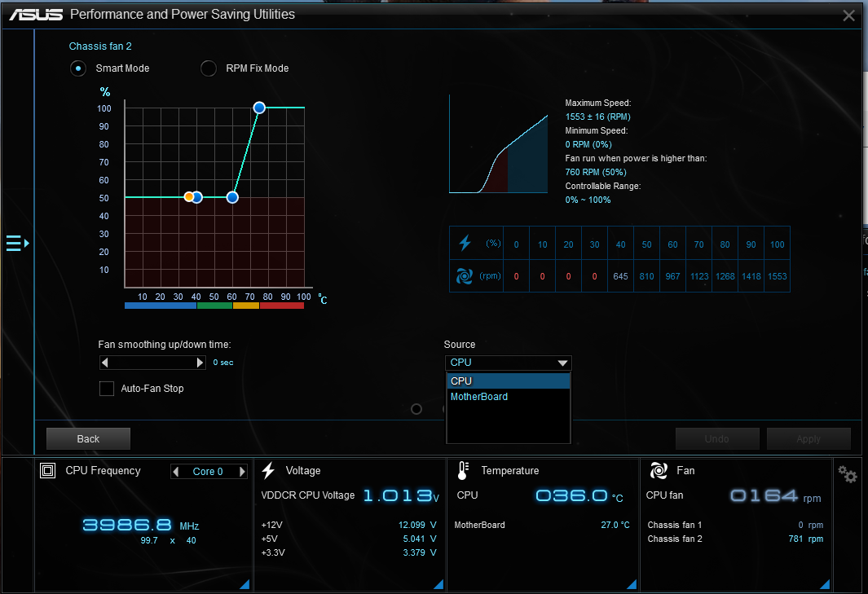The image size is (868, 594).
Task: Expand the Voltage panel corner arrow
Action: (438, 584)
